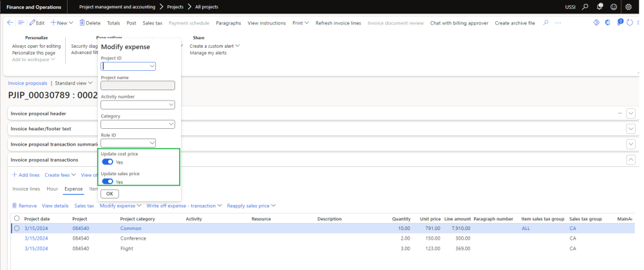Screen dimensions: 644x270
Task: Open the Create fees dropdown
Action: tap(61, 175)
